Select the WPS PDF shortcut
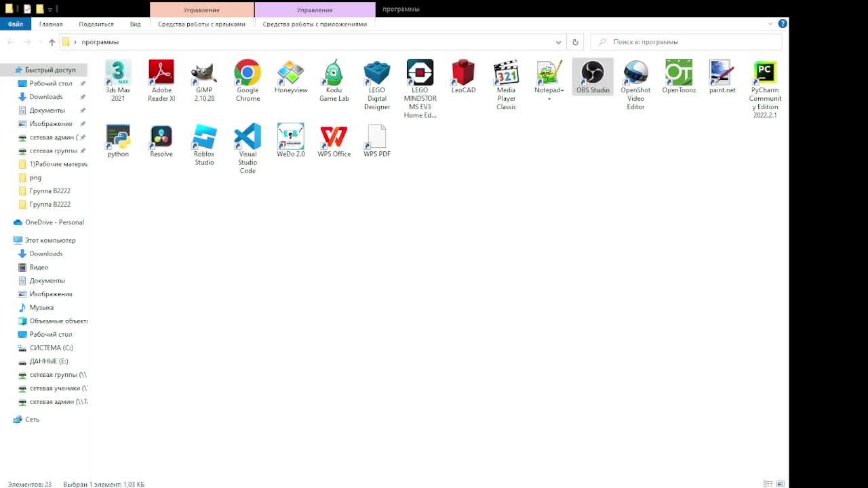The width and height of the screenshot is (868, 488). (377, 140)
